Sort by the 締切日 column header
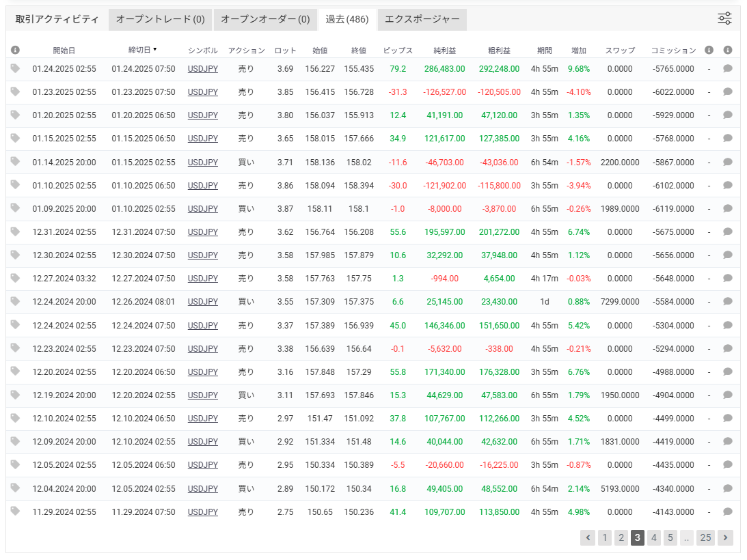747x560 pixels. coord(141,50)
